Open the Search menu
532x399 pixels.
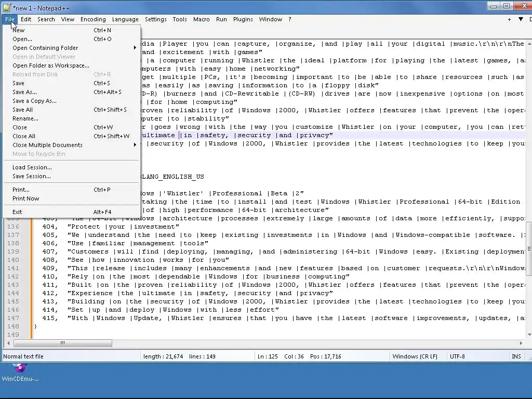click(x=46, y=19)
